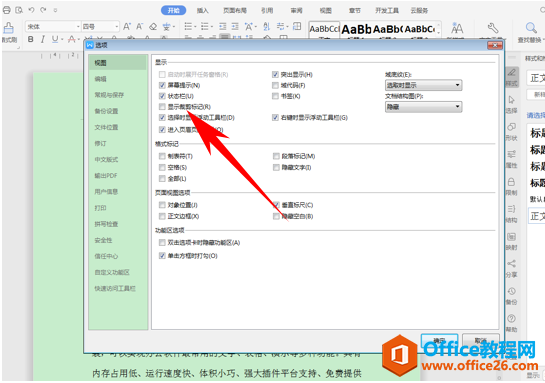The width and height of the screenshot is (545, 383).
Task: Enable the 域代码(F) checkbox
Action: point(275,85)
